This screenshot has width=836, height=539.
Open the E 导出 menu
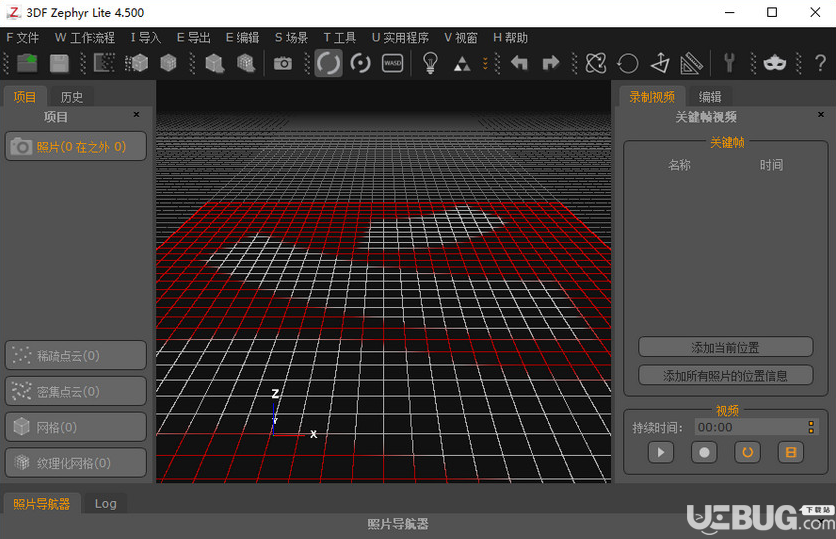coord(194,37)
